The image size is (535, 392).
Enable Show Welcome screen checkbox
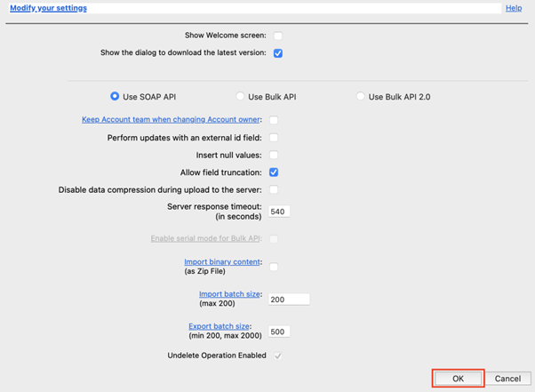tap(278, 36)
